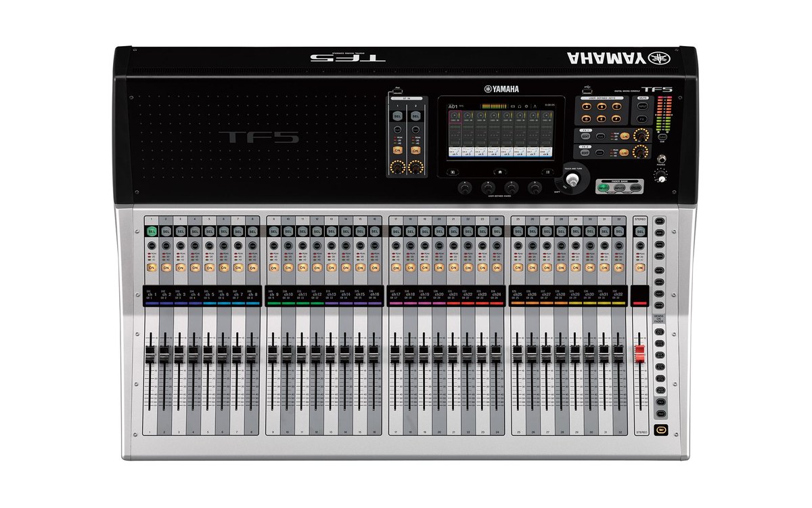Toggle the FX 2 ON key
This screenshot has height=508, width=812.
[x=624, y=152]
